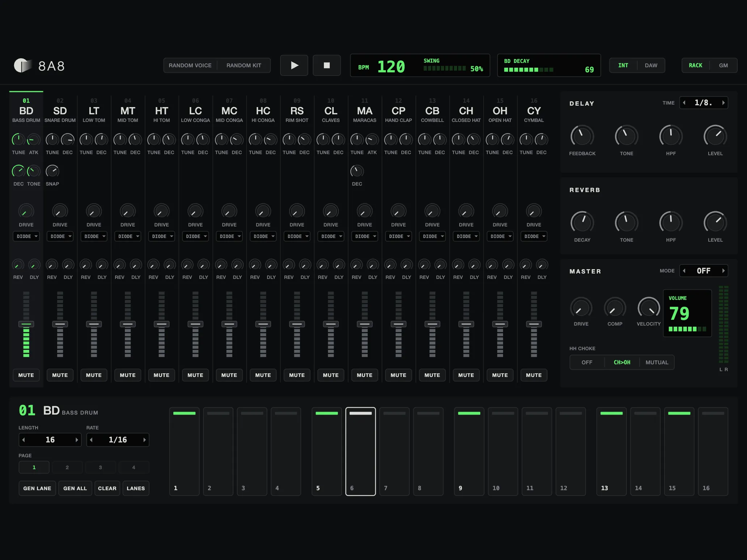Viewport: 747px width, 560px height.
Task: Set HH Choke to OFF
Action: 587,362
